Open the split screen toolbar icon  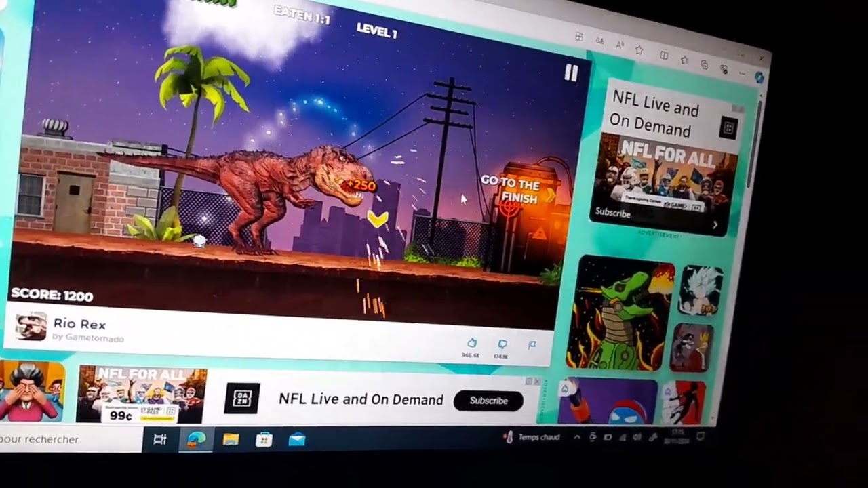[664, 56]
